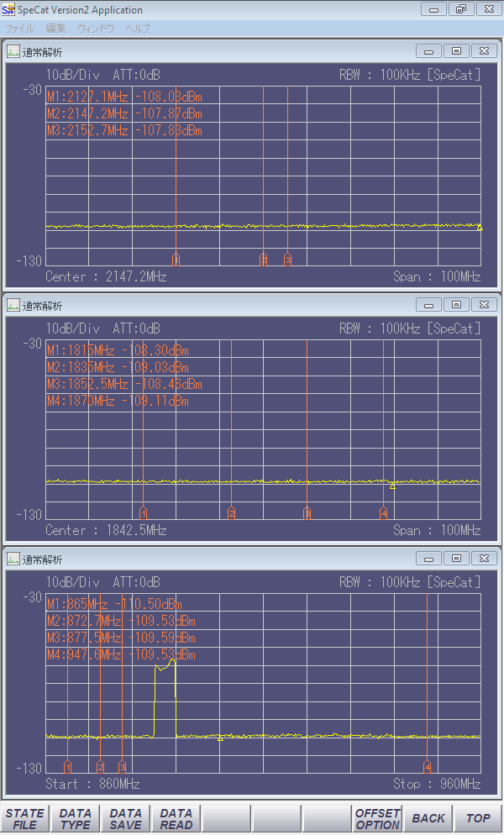Image resolution: width=504 pixels, height=835 pixels.
Task: Select marker 2 in the 1842.5MHz graph
Action: (231, 512)
